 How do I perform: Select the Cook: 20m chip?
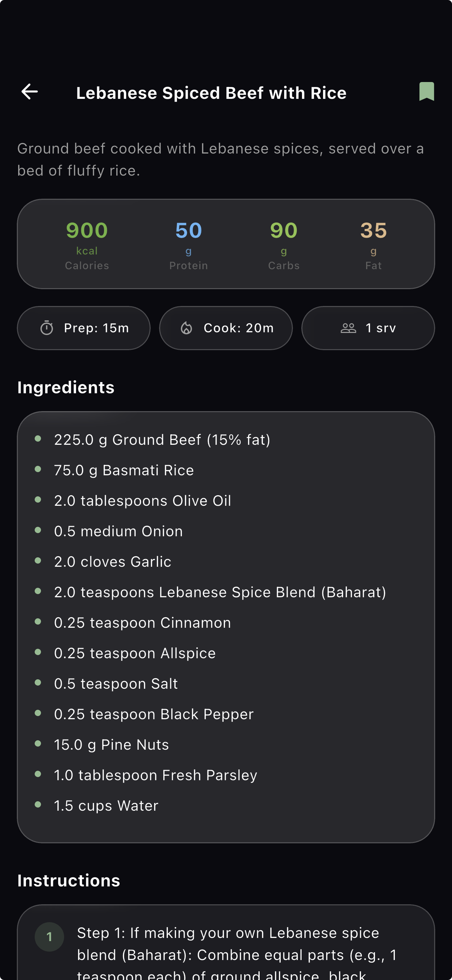coord(226,328)
